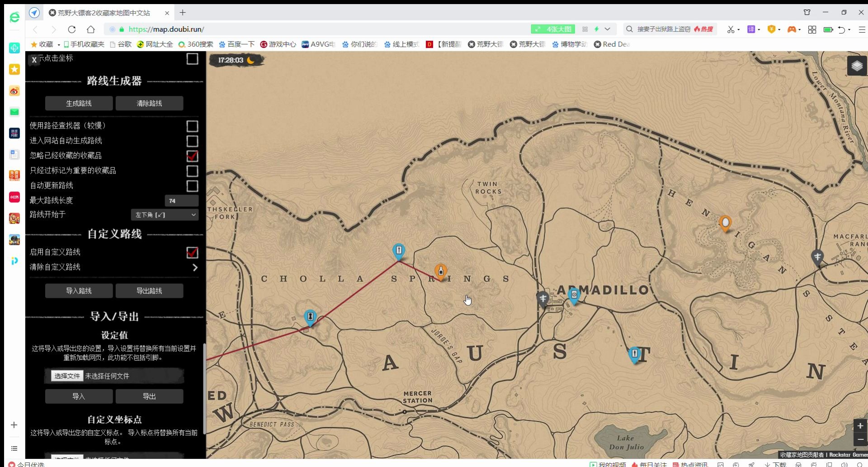Click the undo arrow toolbar icon

[841, 29]
